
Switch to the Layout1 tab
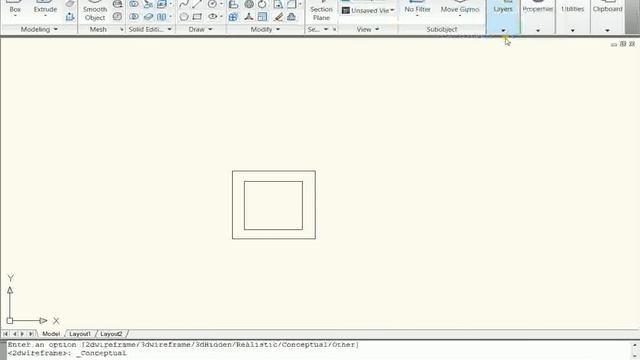[80, 334]
